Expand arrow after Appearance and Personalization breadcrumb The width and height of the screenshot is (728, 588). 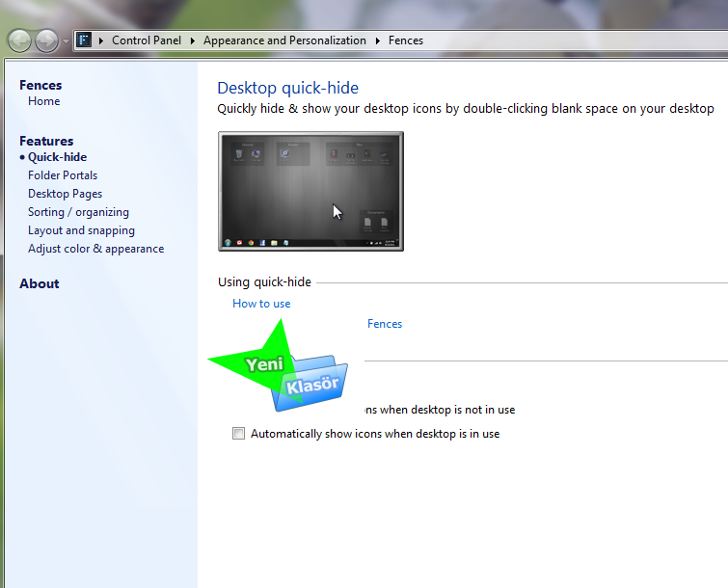(378, 40)
